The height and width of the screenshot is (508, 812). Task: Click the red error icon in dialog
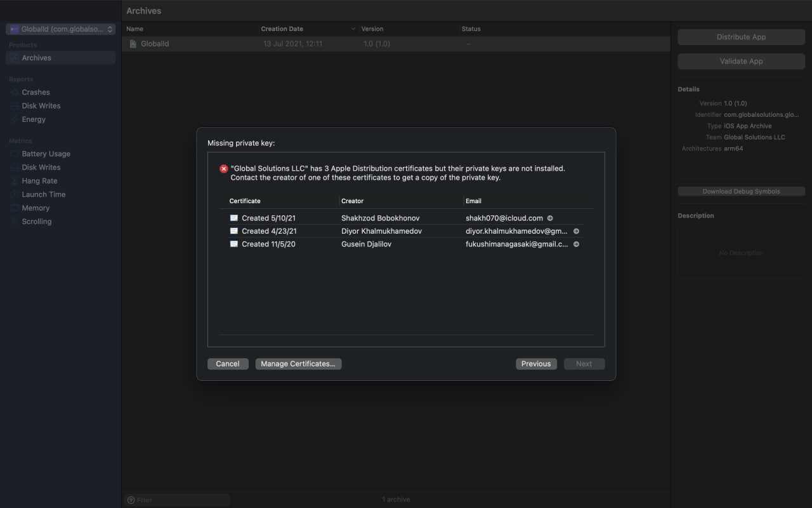pyautogui.click(x=223, y=169)
